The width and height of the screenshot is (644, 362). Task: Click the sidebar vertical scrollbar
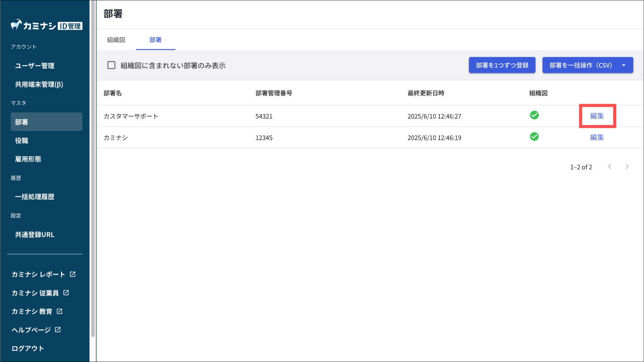[x=93, y=168]
